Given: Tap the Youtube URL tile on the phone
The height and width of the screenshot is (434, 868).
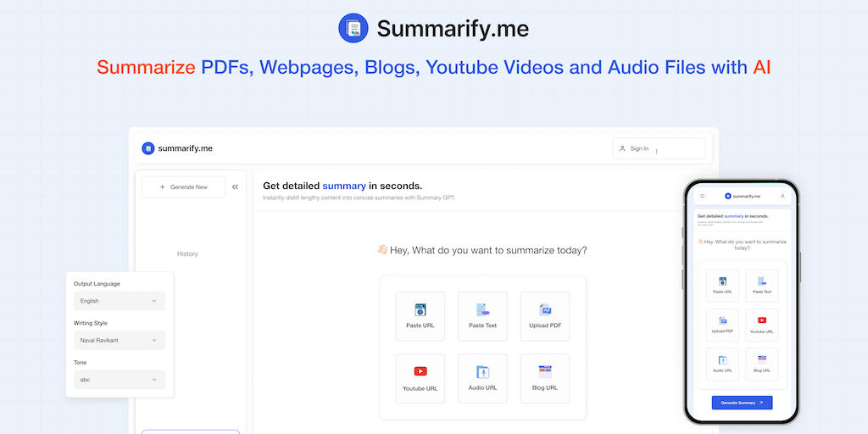Looking at the screenshot, I should click(x=762, y=325).
